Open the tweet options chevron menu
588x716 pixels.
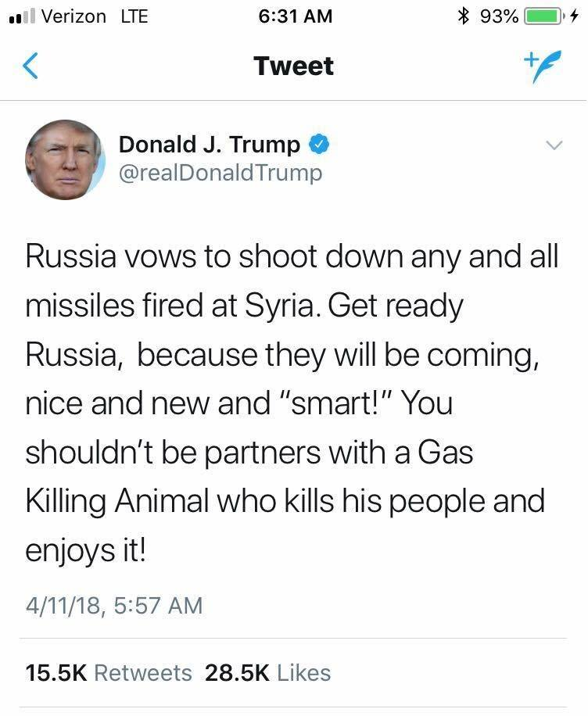click(x=554, y=145)
